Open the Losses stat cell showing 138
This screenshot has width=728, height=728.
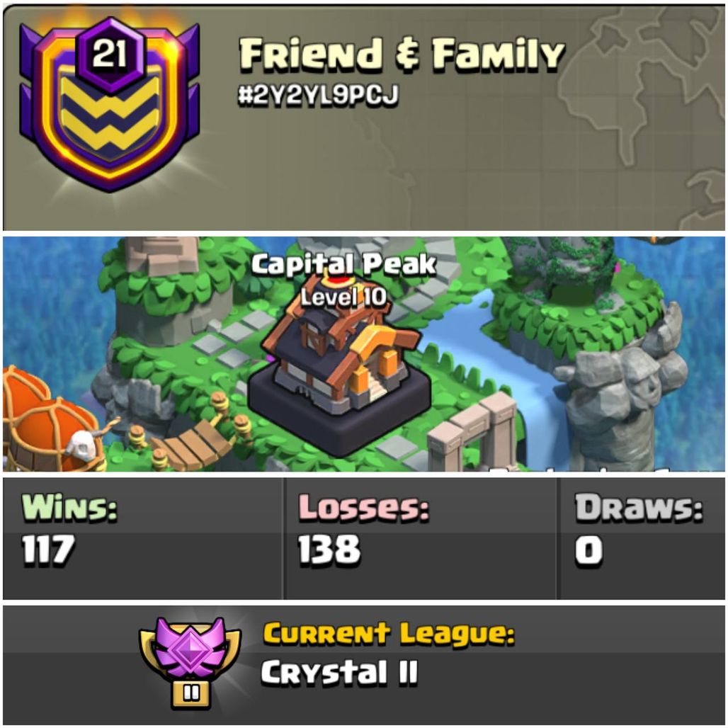click(x=420, y=539)
